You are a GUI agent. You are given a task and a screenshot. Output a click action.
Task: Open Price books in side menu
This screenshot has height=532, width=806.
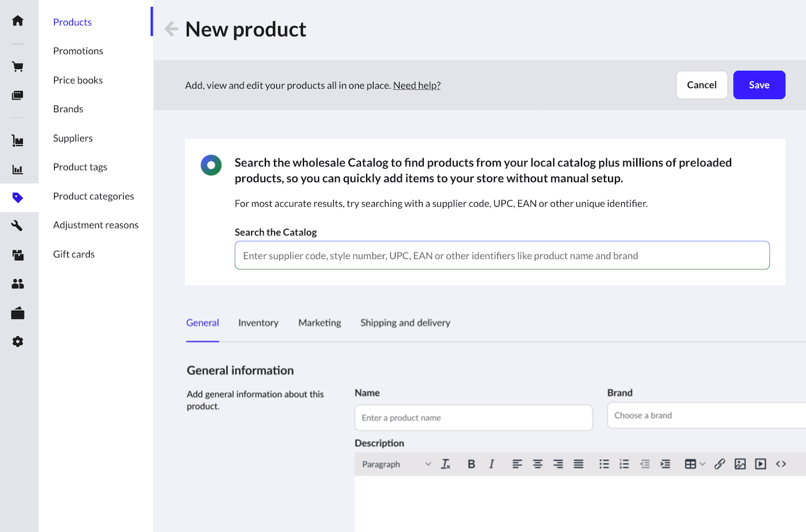tap(78, 80)
